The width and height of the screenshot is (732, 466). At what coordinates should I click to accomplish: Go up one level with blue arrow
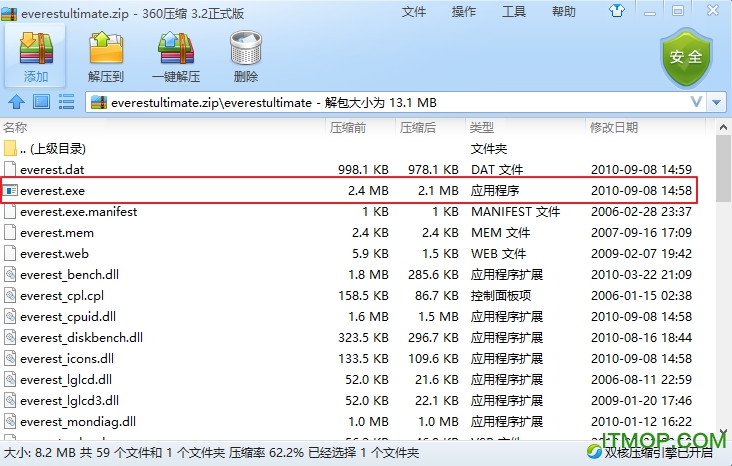(x=16, y=102)
